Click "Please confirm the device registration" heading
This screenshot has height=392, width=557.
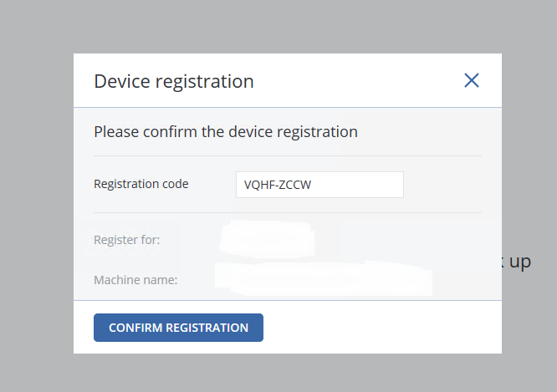(226, 132)
